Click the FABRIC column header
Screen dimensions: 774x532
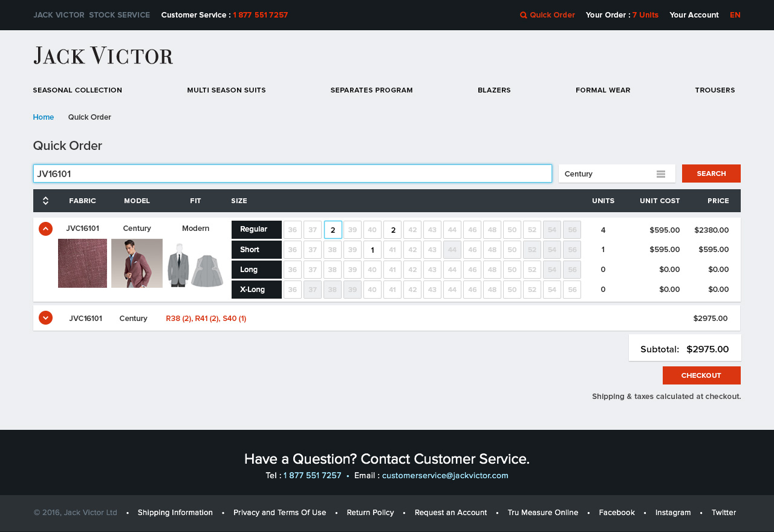(82, 201)
